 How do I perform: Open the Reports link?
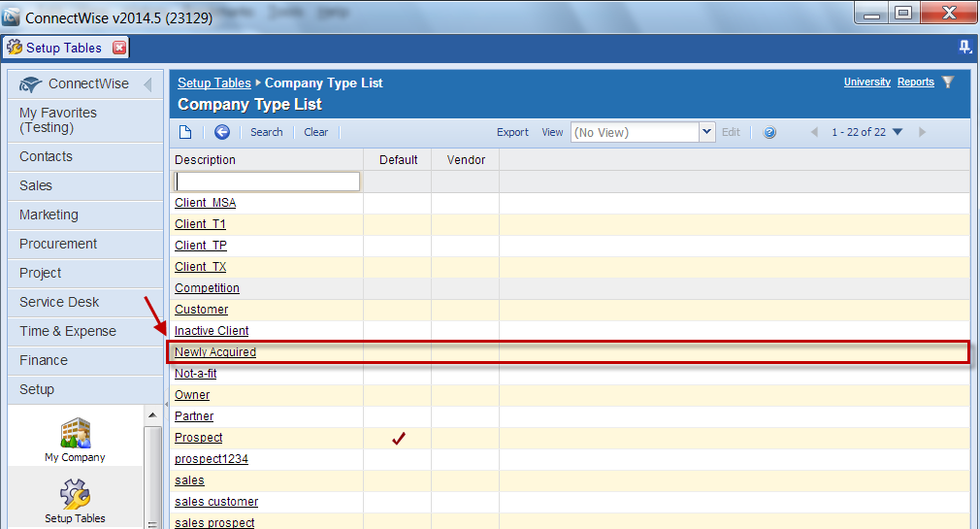click(916, 82)
